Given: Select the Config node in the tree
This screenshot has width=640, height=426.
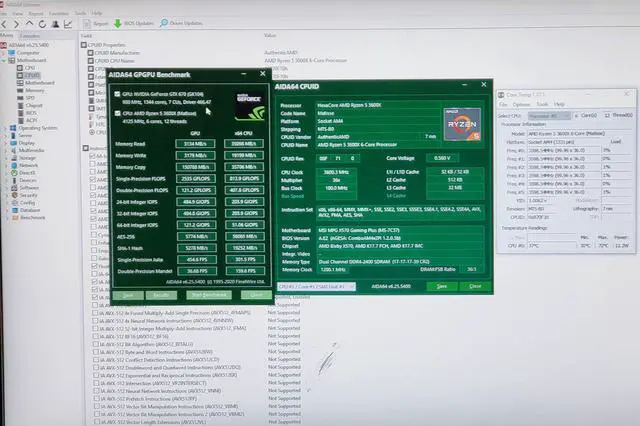Looking at the screenshot, I should pos(27,202).
